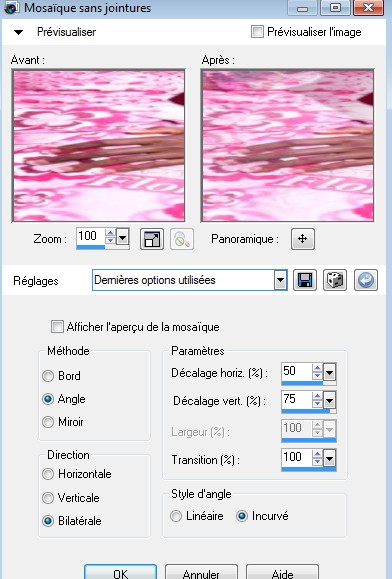Click the greyed-out magnifier icon beside Zoom
Screen dimensions: 392x579
click(x=182, y=239)
